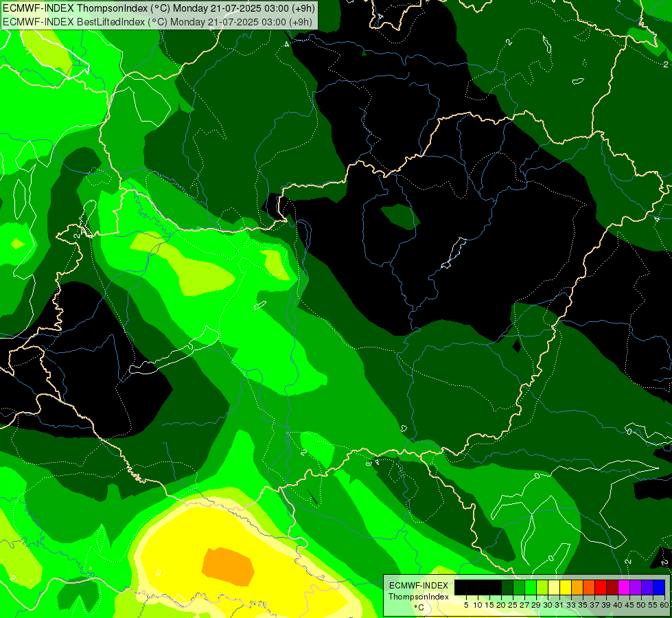Select the magenta legend swatch

tap(624, 587)
